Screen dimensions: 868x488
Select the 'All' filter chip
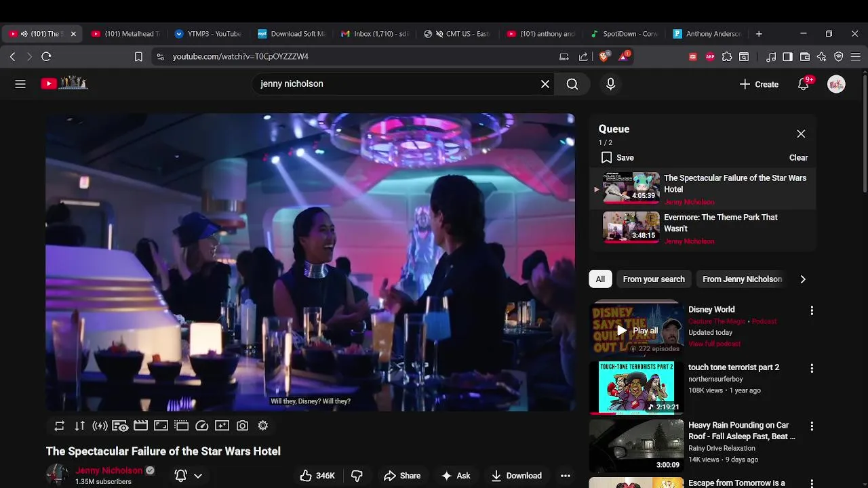point(600,279)
